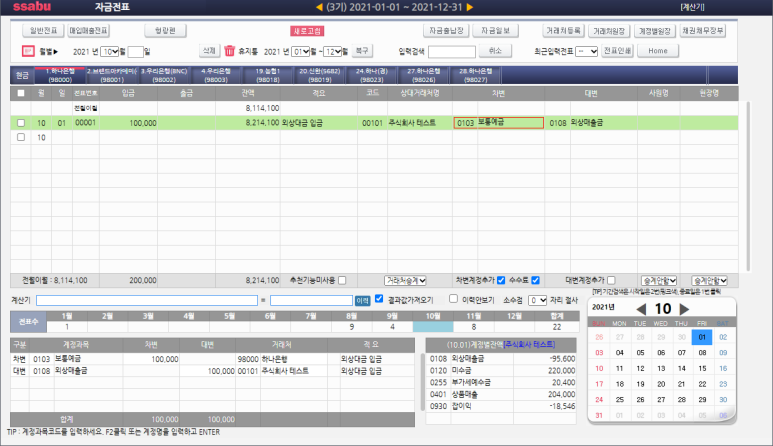Viewport: 773px width, 446px height.
Task: Select 차변 cell 0103 보통예금
Action: tap(498, 123)
